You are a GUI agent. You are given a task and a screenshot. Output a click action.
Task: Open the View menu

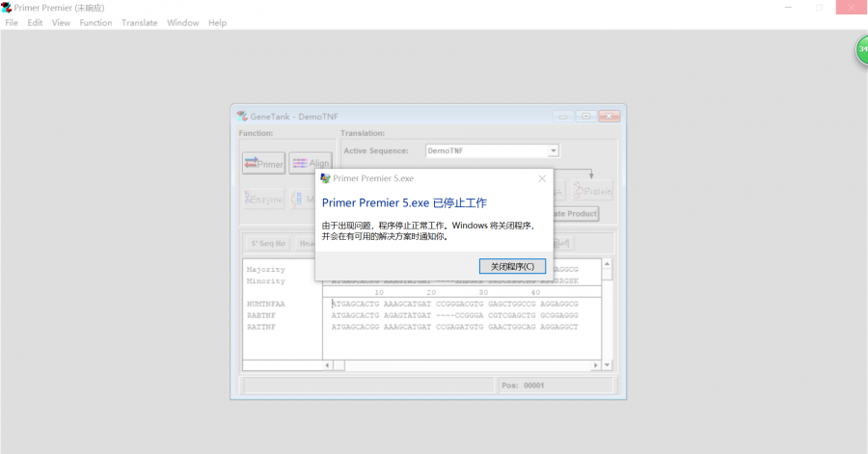[61, 23]
